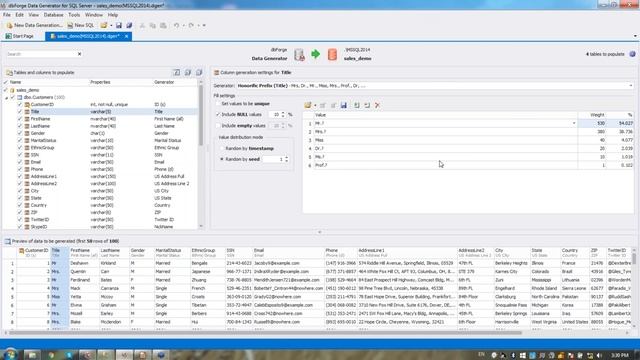This screenshot has width=640, height=360.
Task: Click the second icon in tables panel header
Action: click(x=188, y=72)
